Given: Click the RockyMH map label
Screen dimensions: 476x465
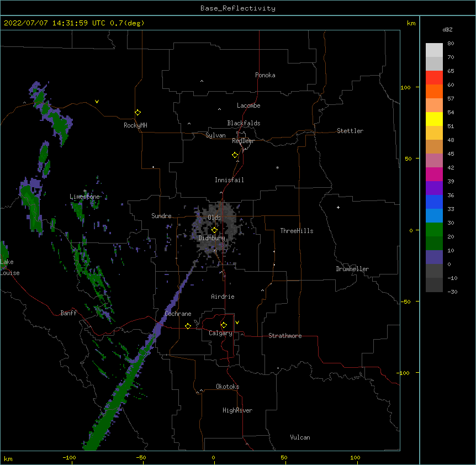Looking at the screenshot, I should pyautogui.click(x=135, y=125).
